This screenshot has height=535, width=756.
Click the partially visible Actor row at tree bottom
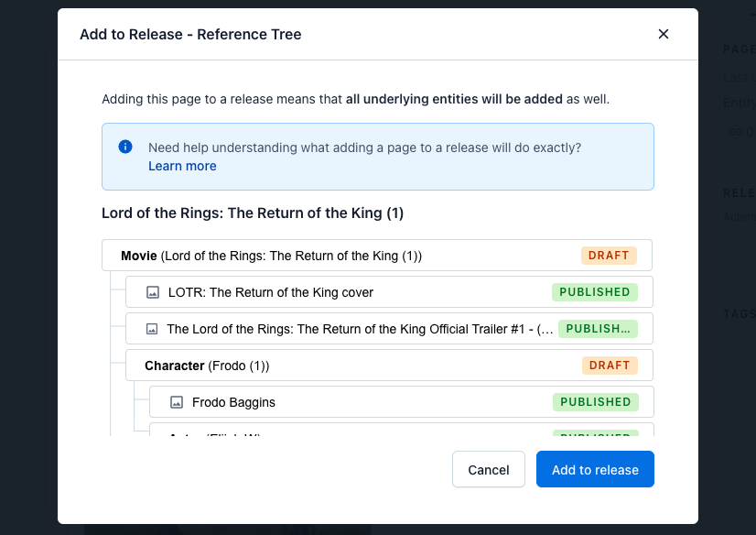366,431
